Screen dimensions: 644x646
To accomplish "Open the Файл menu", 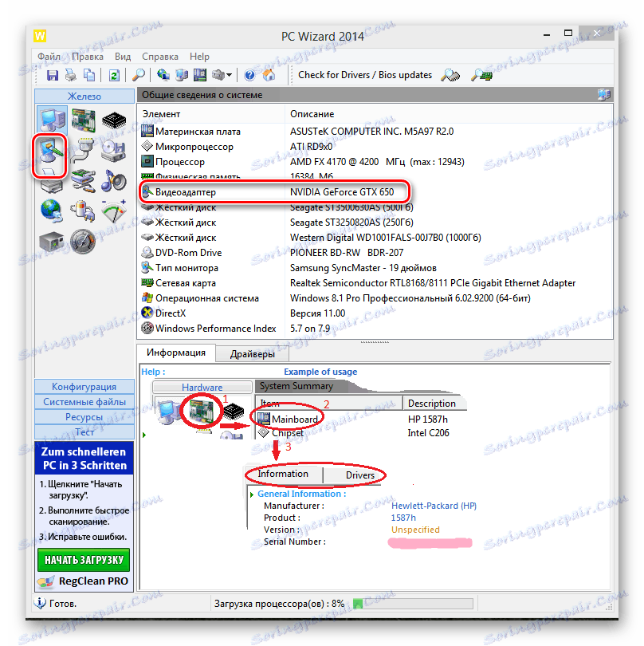I will tap(49, 57).
